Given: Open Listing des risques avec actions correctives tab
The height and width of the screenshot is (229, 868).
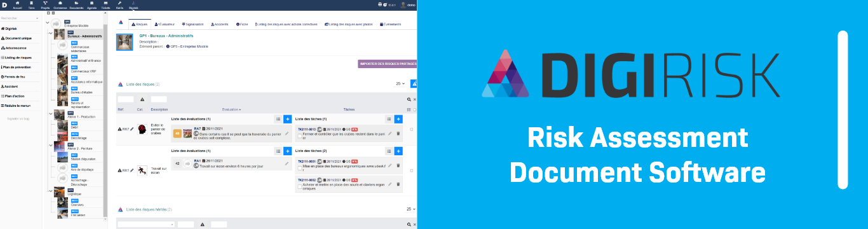Looking at the screenshot, I should coord(286,24).
